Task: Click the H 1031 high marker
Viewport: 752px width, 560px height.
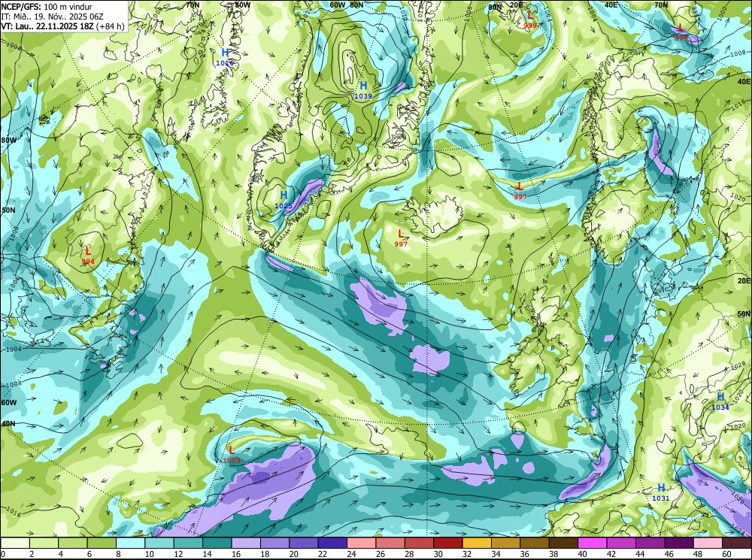Action: coord(661,492)
